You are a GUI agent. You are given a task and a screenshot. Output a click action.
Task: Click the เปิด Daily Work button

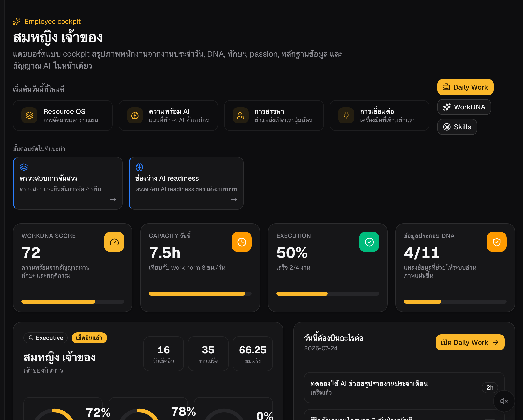[x=470, y=342]
